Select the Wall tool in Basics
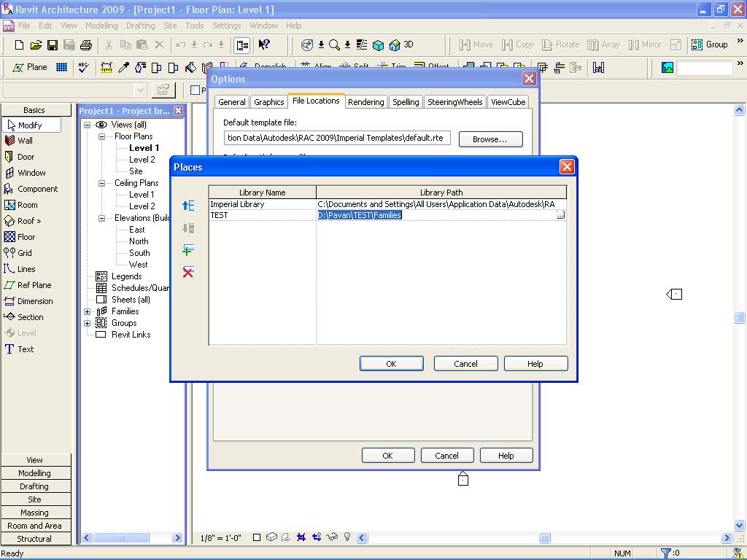Viewport: 747px width, 560px height. 25,141
